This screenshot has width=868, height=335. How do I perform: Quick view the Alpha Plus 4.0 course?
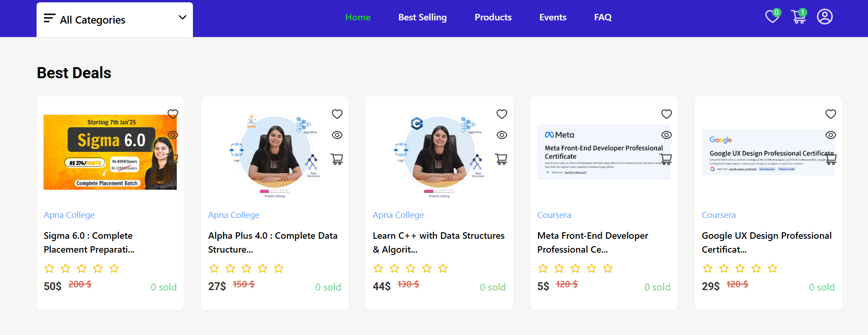pos(337,135)
